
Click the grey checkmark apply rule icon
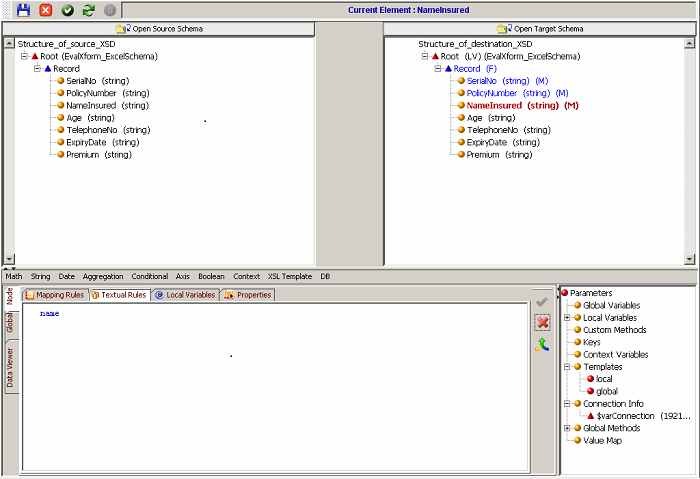(542, 302)
